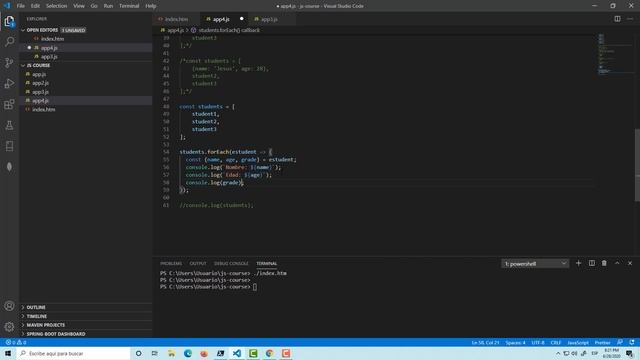640x360 pixels.
Task: Click the Windows Start button
Action: 8,353
